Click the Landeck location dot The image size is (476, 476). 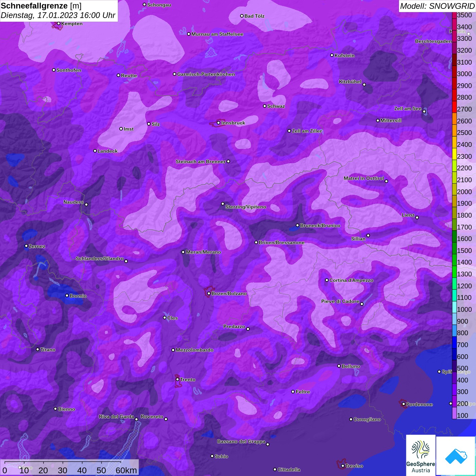[x=95, y=151]
